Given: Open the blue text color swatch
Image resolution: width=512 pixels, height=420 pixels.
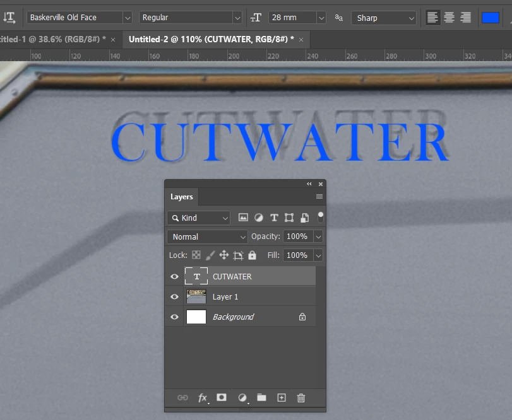Looking at the screenshot, I should point(490,18).
